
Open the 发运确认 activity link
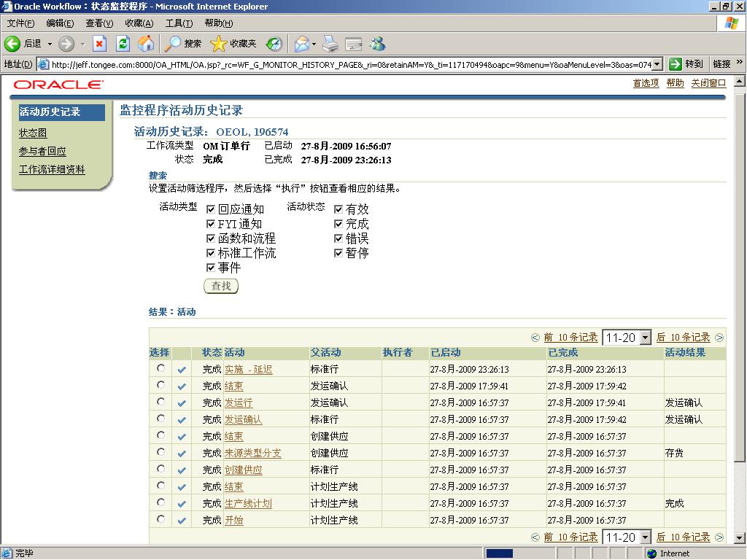[x=243, y=419]
